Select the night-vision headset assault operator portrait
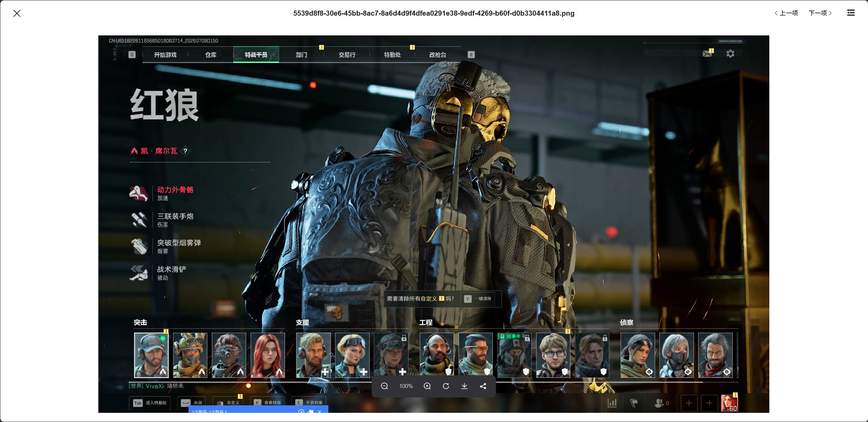 click(229, 355)
